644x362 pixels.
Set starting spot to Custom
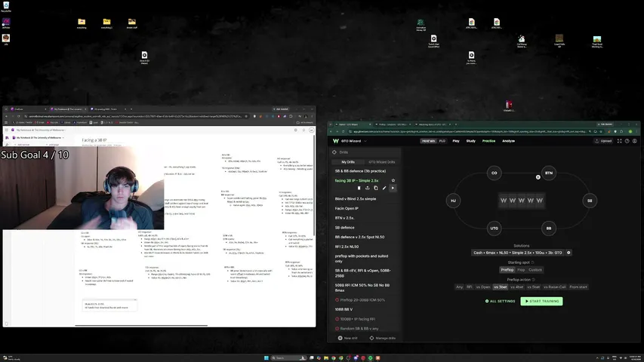pyautogui.click(x=535, y=270)
